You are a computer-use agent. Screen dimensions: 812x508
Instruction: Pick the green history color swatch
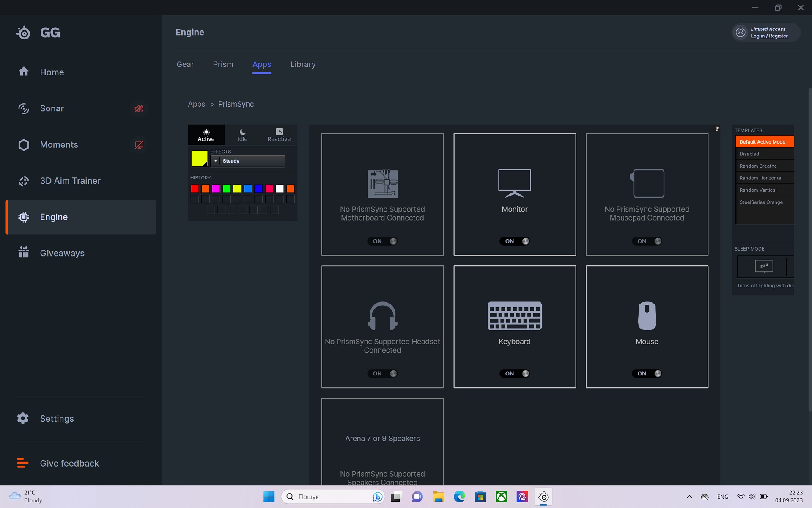227,188
